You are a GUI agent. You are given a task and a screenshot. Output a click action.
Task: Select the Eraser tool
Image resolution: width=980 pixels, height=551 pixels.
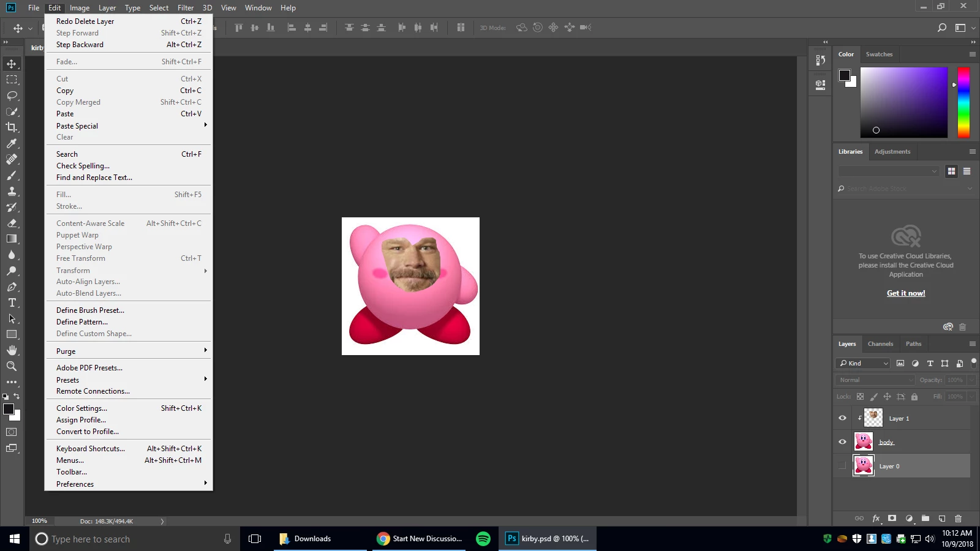(12, 223)
